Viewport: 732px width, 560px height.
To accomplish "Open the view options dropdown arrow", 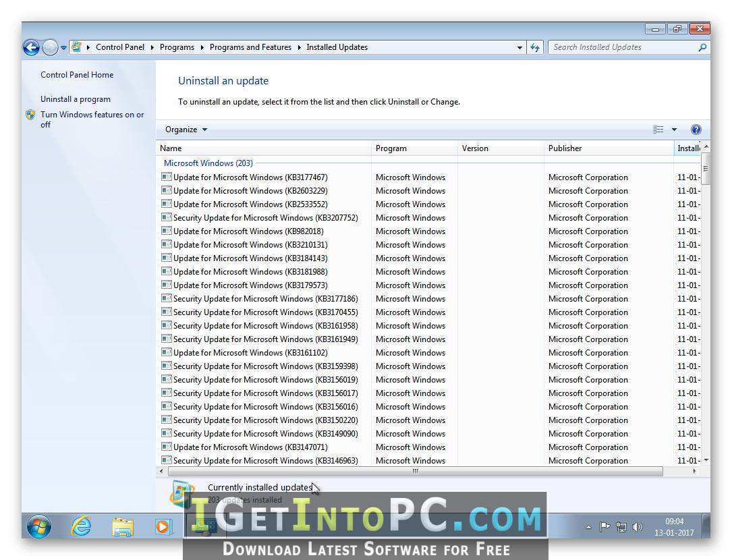I will 674,130.
